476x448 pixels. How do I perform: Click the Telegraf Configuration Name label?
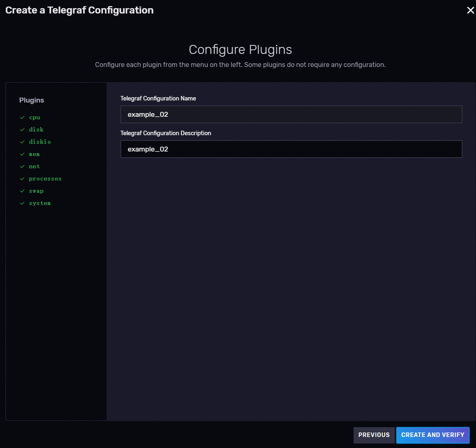(x=158, y=98)
